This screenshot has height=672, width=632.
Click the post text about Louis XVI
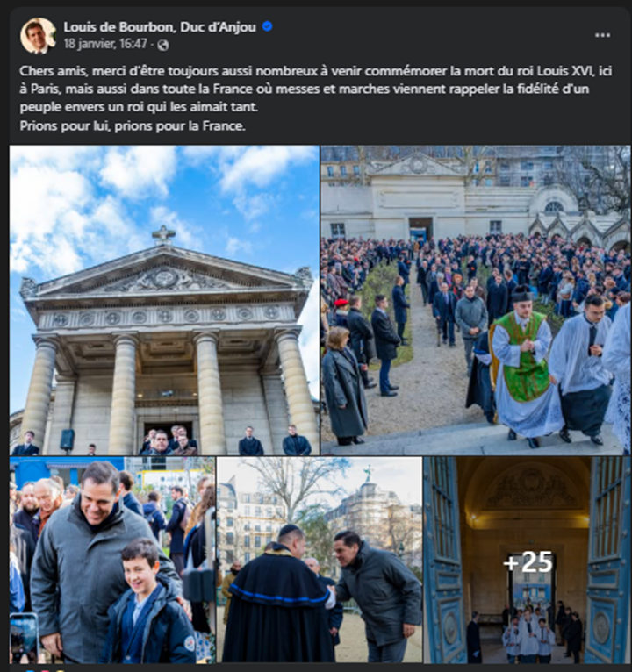point(316,89)
